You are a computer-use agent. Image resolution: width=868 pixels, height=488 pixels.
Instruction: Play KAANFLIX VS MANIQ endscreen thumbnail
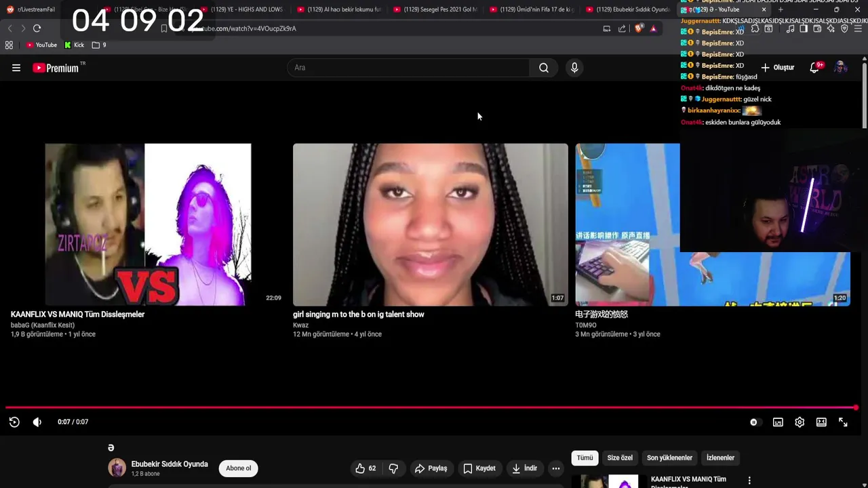(x=148, y=224)
